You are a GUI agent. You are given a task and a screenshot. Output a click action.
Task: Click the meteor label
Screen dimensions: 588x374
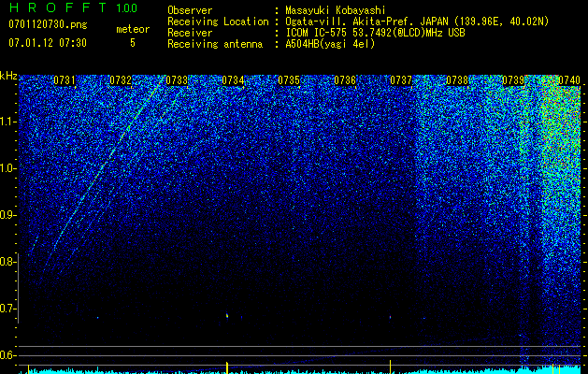[133, 29]
